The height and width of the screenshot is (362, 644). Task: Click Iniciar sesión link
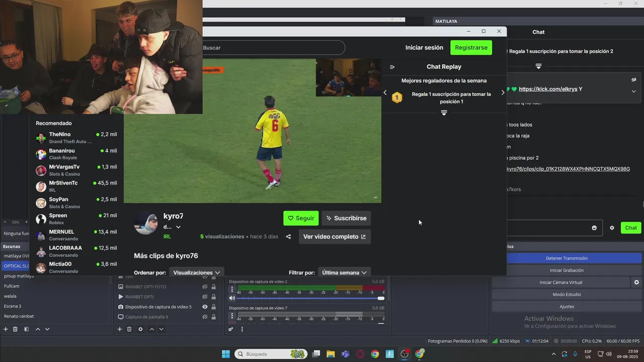[424, 48]
